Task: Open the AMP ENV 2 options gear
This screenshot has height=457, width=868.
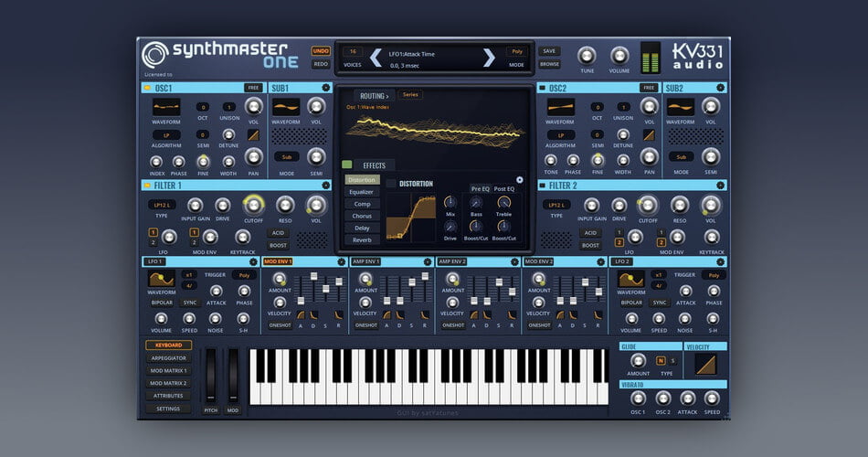Action: 514,261
